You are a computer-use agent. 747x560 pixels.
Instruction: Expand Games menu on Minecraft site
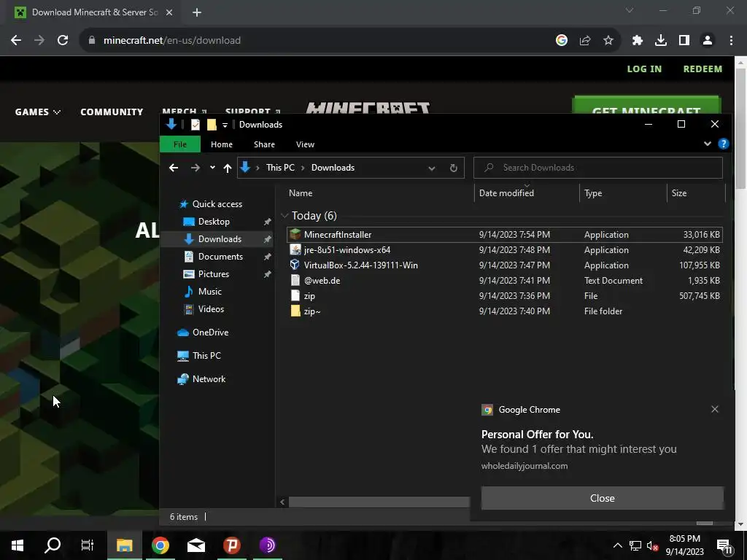[38, 112]
